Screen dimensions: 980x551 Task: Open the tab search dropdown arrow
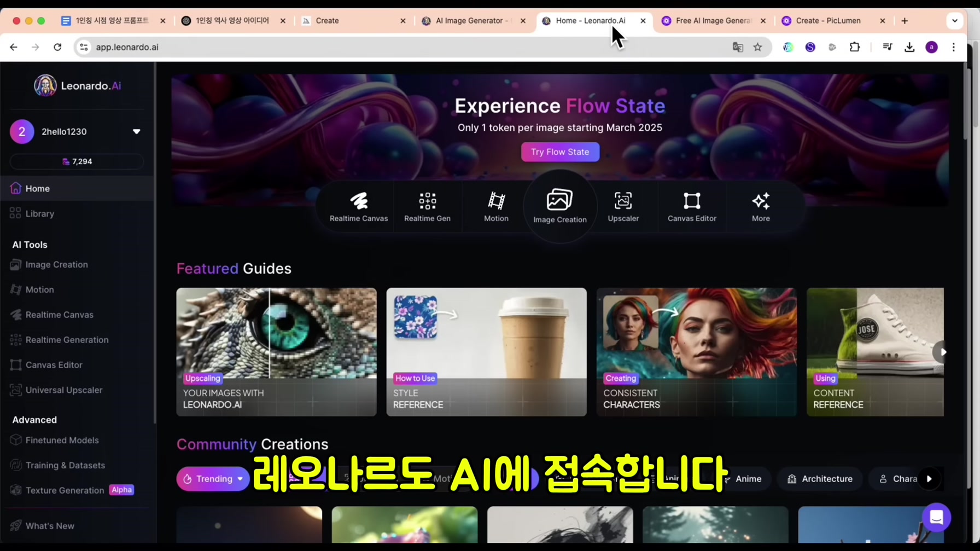pyautogui.click(x=955, y=21)
